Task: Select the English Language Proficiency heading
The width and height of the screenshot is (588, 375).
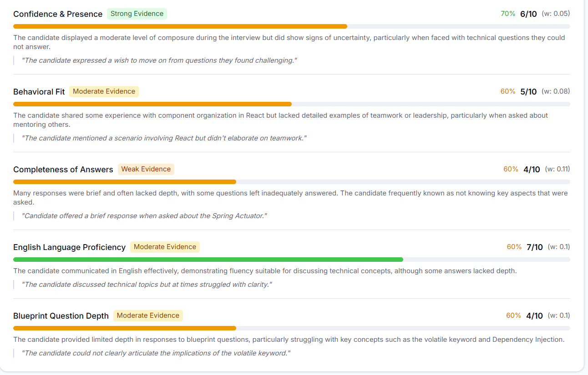Action: coord(69,247)
